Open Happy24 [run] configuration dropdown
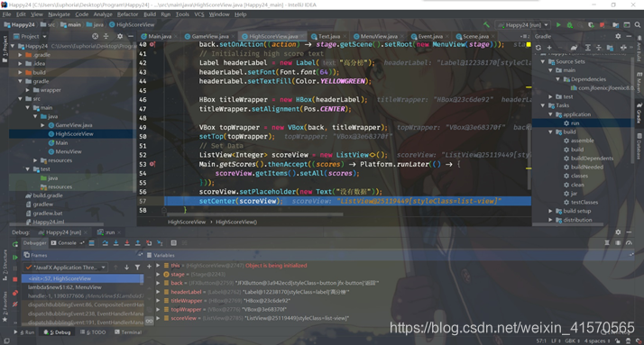 (523, 25)
